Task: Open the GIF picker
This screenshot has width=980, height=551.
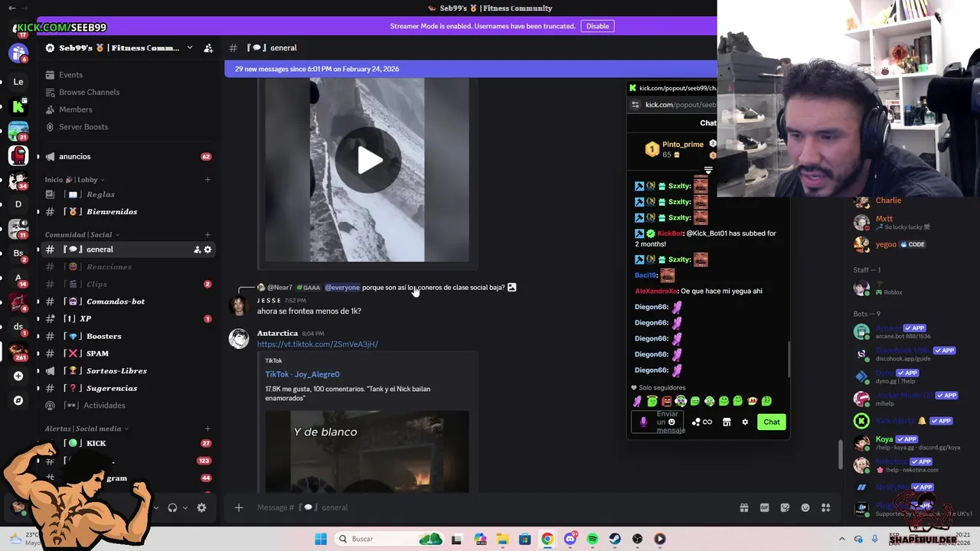Action: (x=764, y=507)
